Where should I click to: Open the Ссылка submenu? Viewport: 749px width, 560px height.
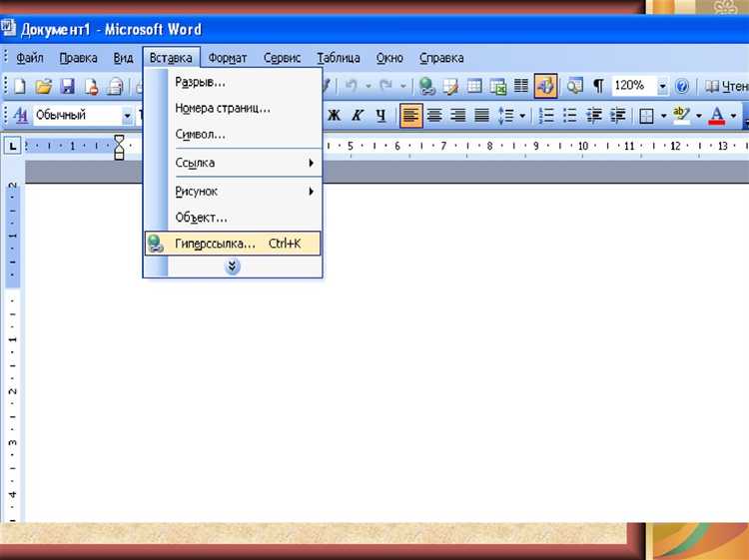(233, 163)
